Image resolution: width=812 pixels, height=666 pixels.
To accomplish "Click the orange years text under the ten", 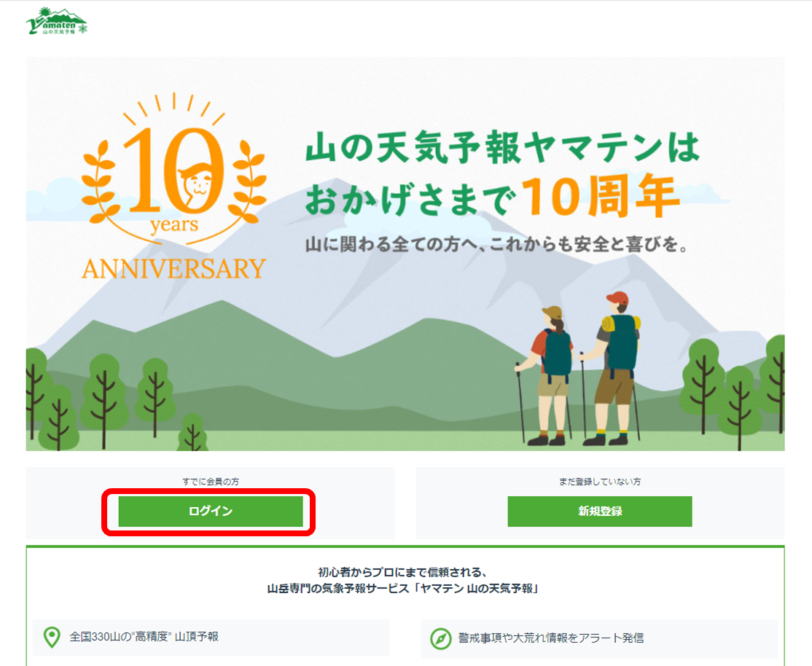I will [x=174, y=225].
